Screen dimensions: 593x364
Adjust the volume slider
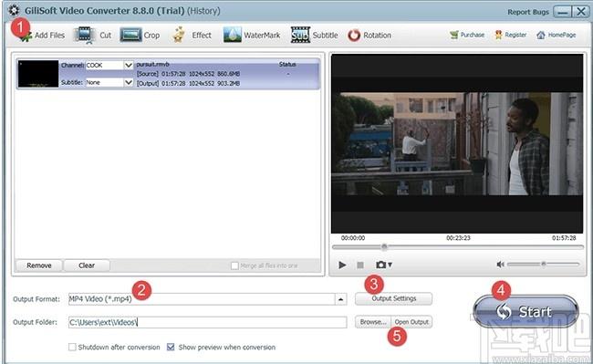(543, 264)
